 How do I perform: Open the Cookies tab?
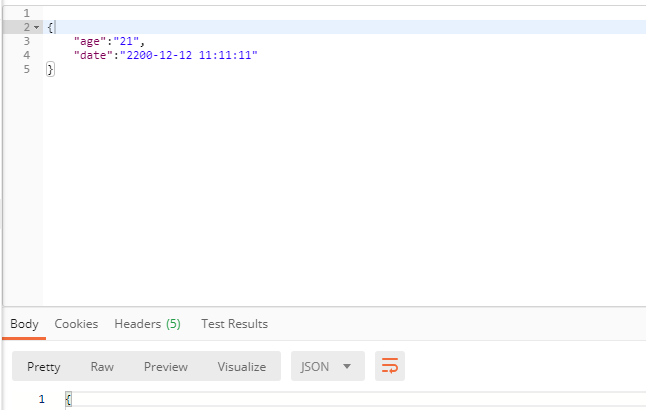click(x=76, y=324)
